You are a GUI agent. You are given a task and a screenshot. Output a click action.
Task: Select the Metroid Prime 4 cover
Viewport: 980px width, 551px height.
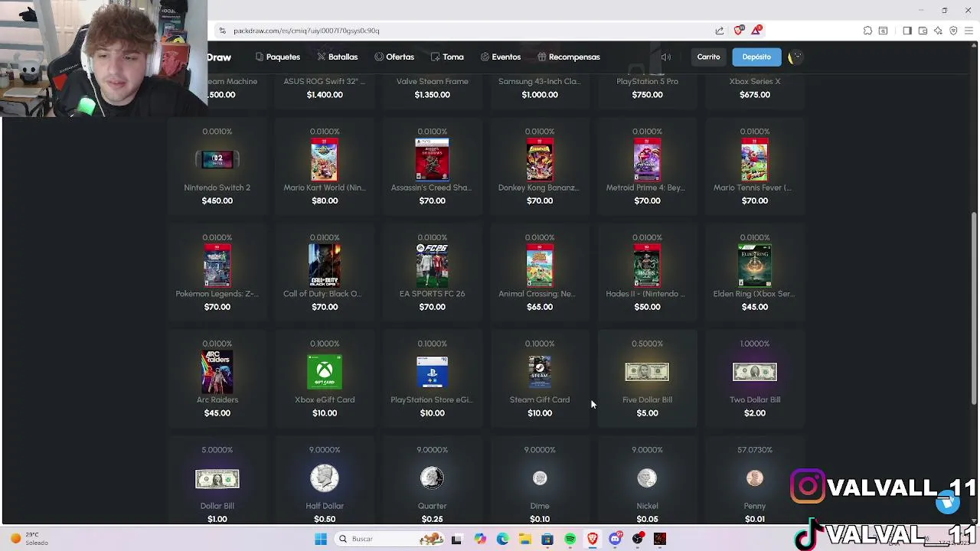pos(647,159)
